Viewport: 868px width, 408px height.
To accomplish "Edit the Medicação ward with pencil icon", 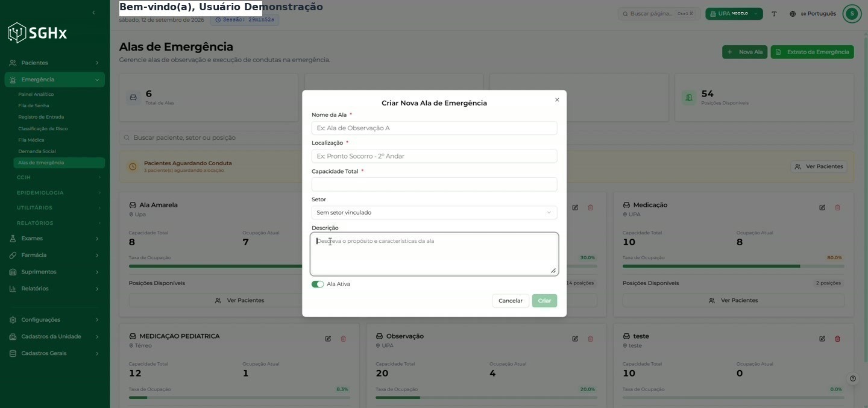I will click(x=822, y=207).
